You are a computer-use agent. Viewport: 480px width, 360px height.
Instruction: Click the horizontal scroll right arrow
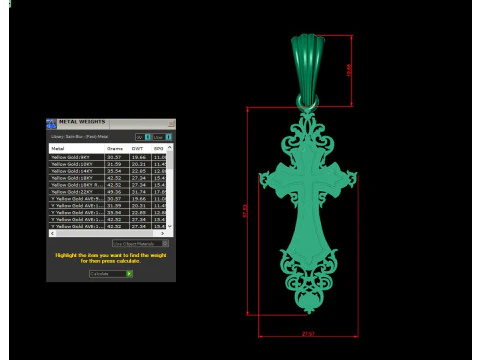coord(162,233)
